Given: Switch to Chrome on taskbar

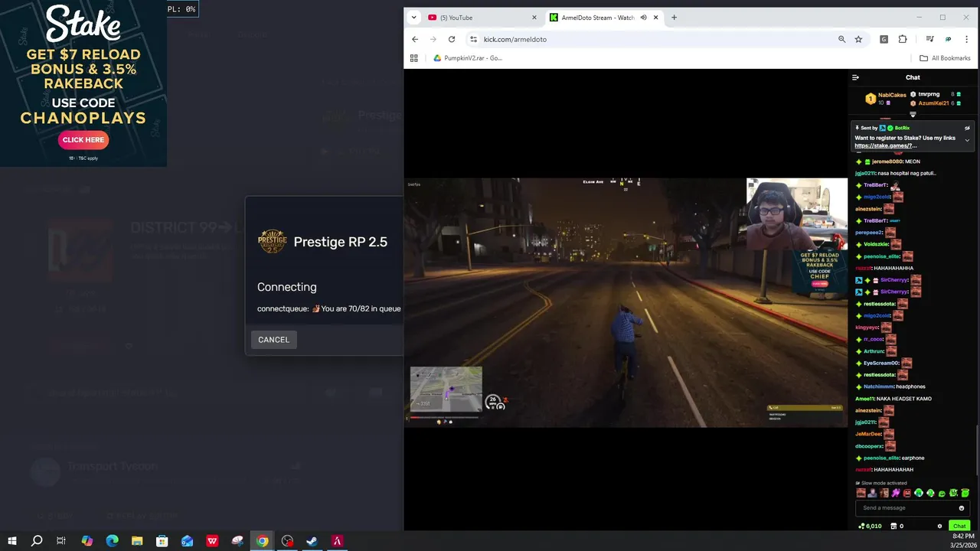Looking at the screenshot, I should pyautogui.click(x=262, y=541).
